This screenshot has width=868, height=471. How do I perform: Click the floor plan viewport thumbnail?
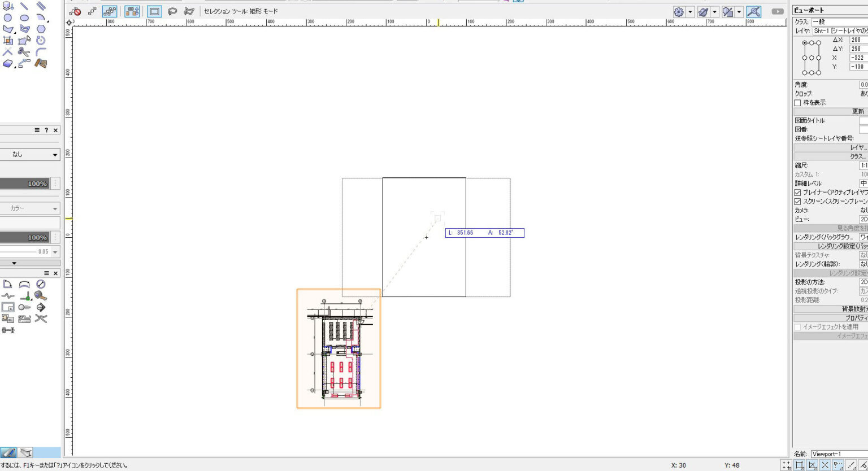pyautogui.click(x=338, y=348)
